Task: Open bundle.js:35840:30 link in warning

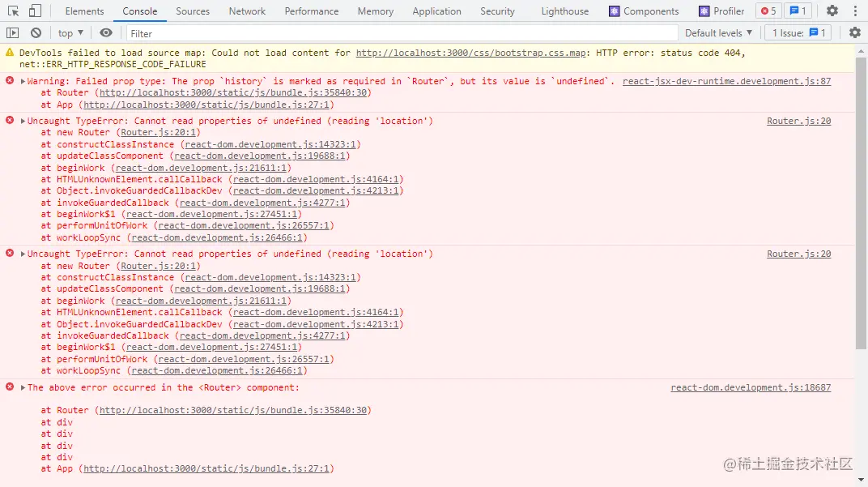Action: tap(233, 92)
